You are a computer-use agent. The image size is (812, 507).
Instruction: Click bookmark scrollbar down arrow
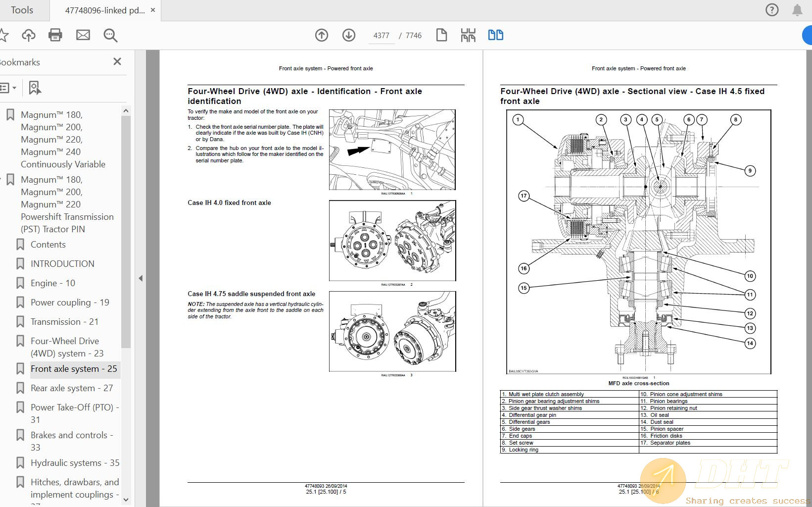pyautogui.click(x=126, y=500)
